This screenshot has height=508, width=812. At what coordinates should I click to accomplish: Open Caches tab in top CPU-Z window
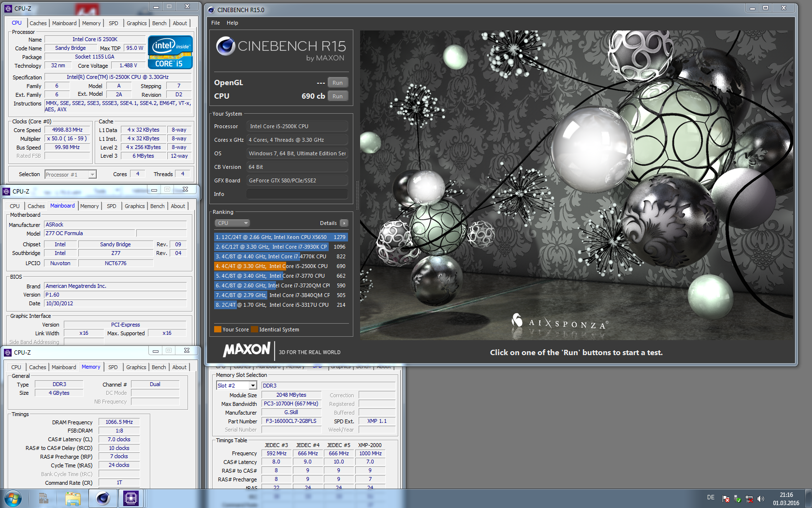38,23
